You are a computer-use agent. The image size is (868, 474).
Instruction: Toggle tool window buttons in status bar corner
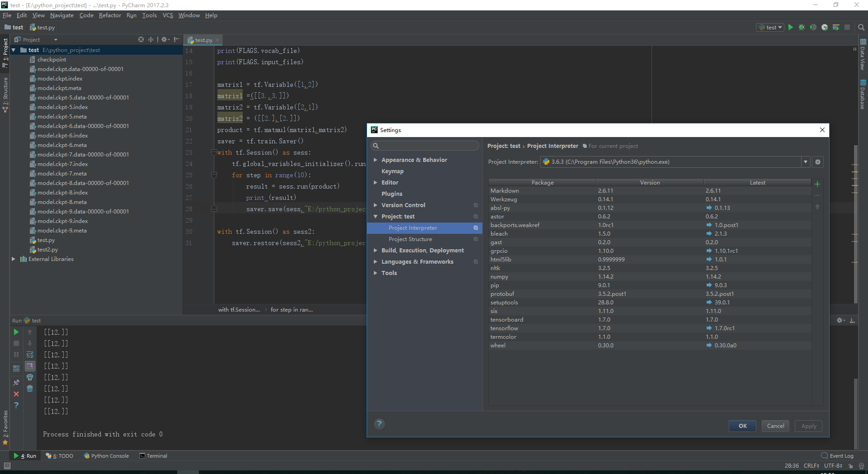[7, 465]
